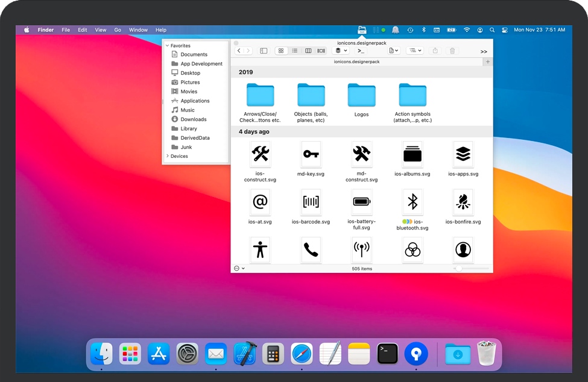Open the Go menu in menu bar
The width and height of the screenshot is (588, 382).
[x=118, y=30]
